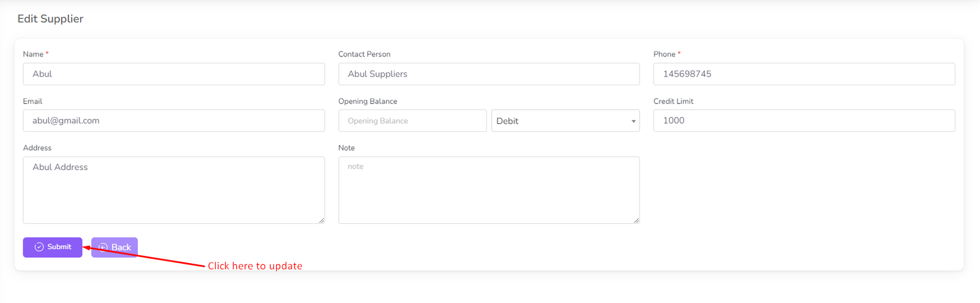Click the Credit Limit label text

673,101
